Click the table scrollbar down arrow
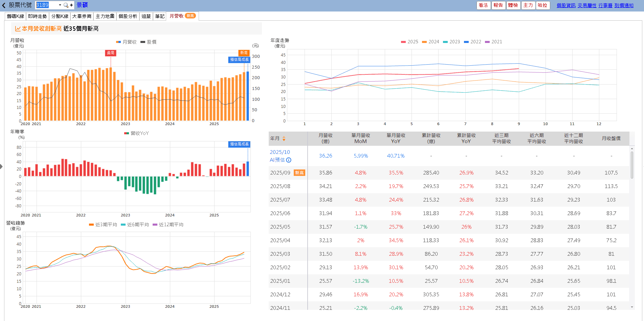 pos(632,307)
